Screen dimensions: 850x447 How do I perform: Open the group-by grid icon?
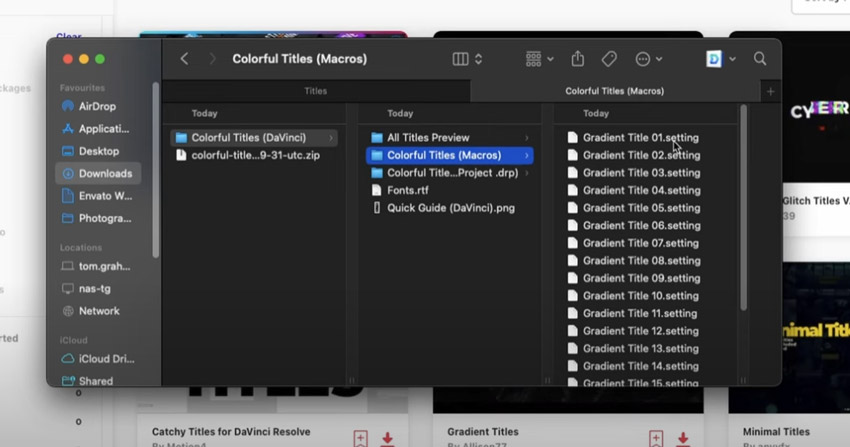pos(533,59)
